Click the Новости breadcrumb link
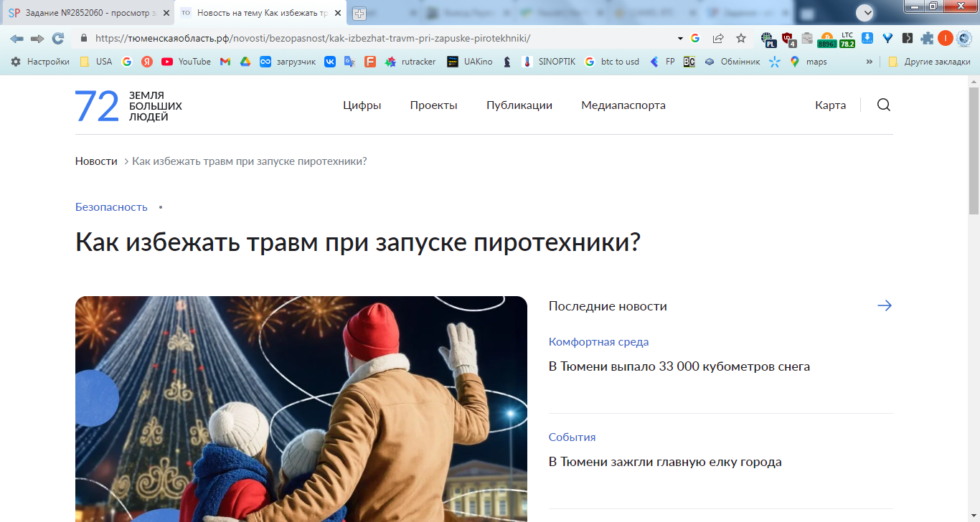 click(x=96, y=161)
